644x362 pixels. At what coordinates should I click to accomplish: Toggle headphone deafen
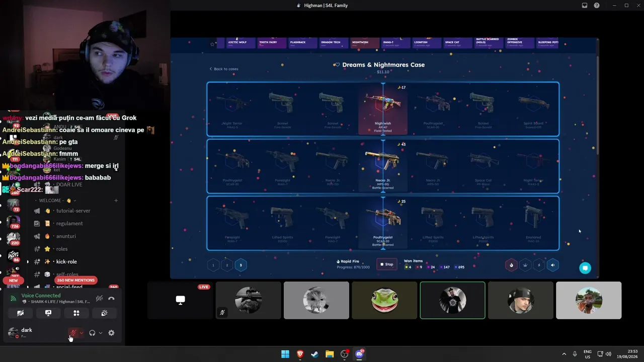pos(92,333)
